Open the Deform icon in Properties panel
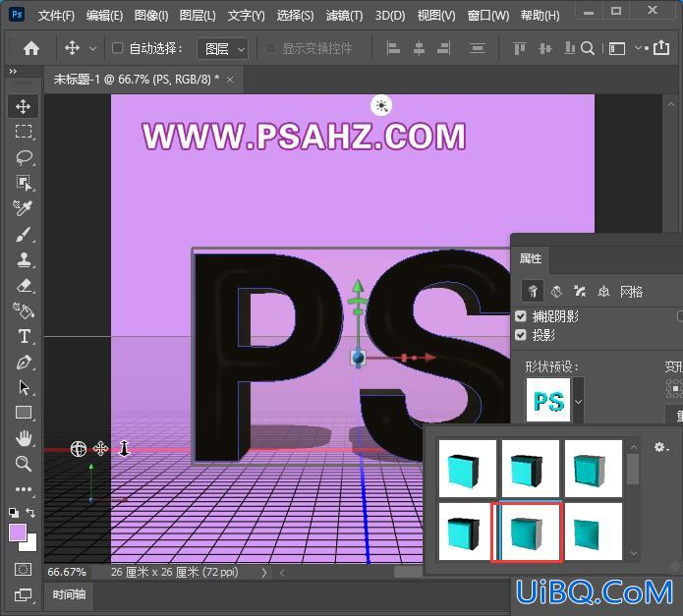 [556, 291]
